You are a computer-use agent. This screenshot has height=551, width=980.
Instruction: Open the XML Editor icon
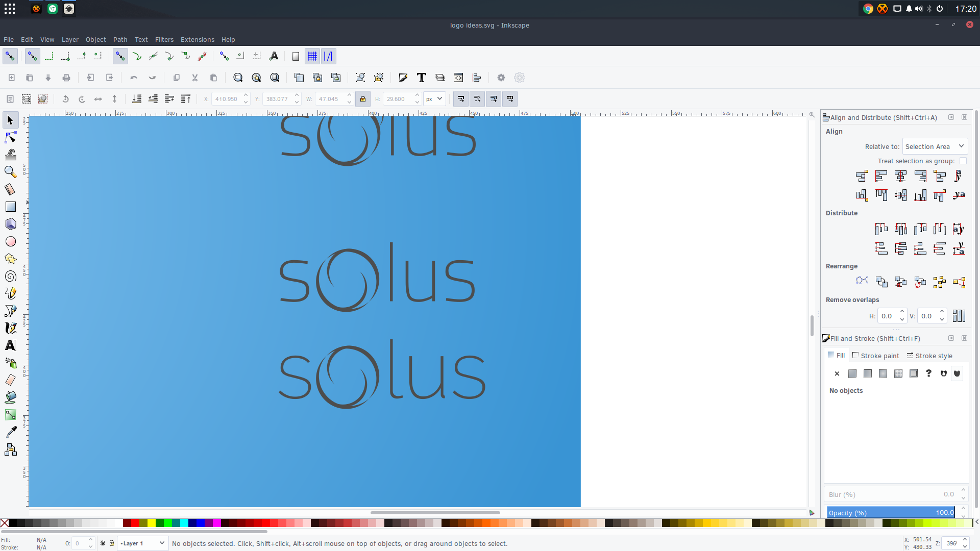458,78
